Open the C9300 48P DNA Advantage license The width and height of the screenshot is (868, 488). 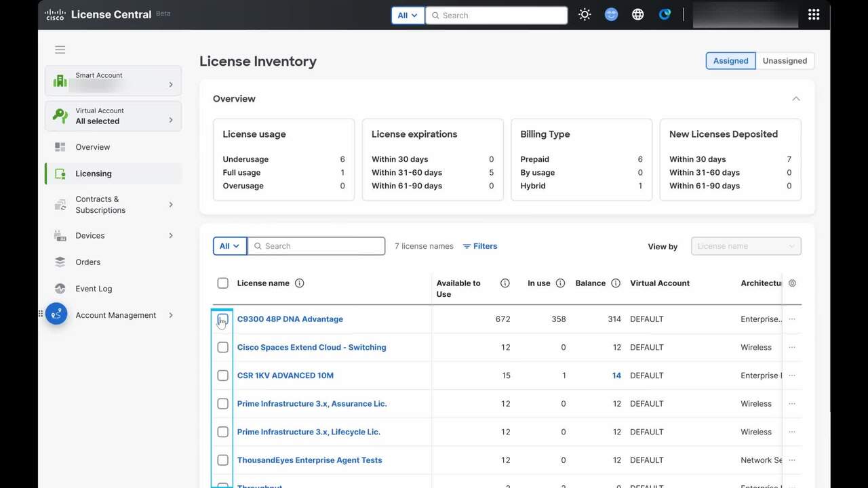coord(290,319)
